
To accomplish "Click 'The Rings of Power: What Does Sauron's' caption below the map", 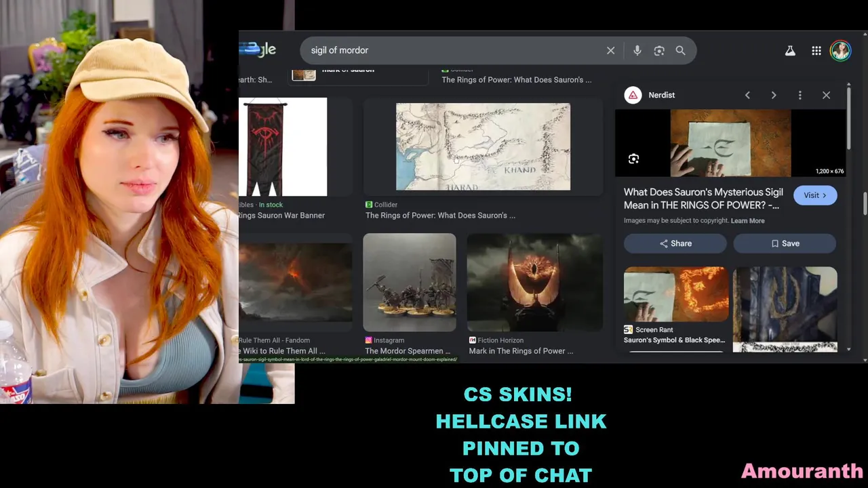I will [440, 216].
